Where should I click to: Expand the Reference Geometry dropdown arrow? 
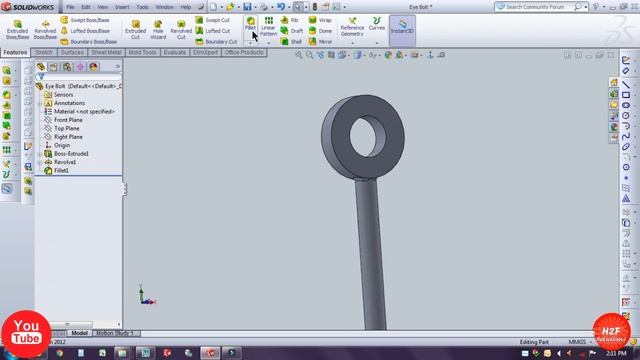(x=352, y=43)
